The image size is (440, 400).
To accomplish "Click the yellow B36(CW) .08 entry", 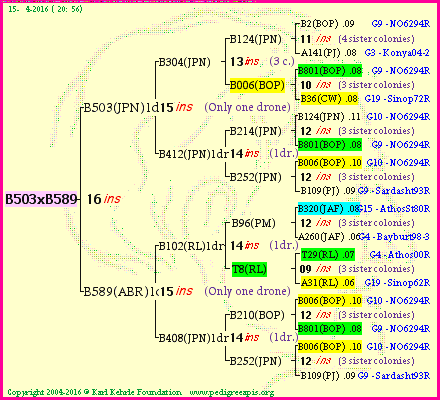I will (329, 99).
